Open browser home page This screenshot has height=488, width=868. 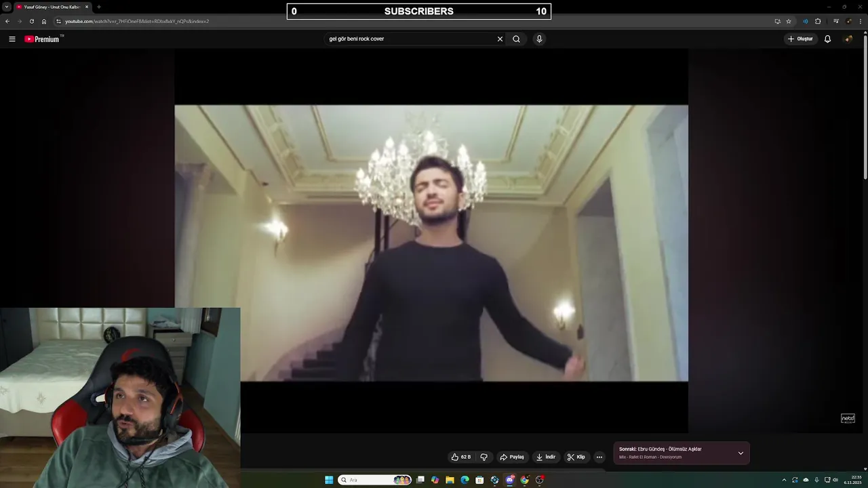coord(44,21)
